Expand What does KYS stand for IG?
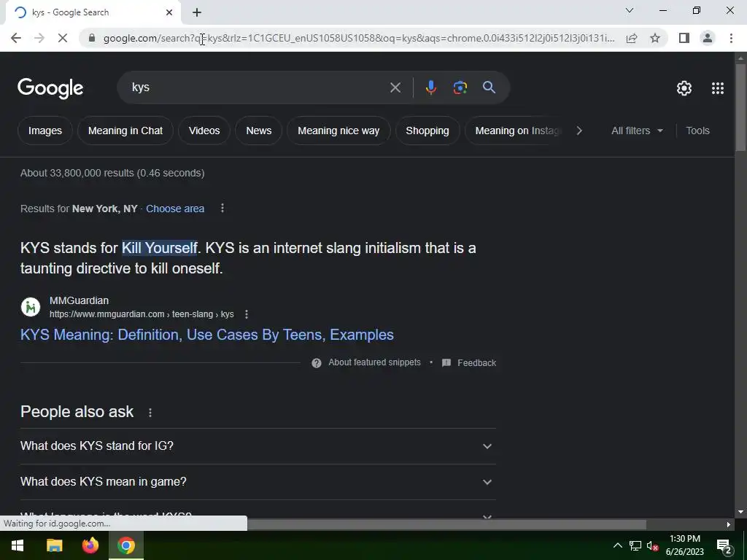The width and height of the screenshot is (747, 560). pyautogui.click(x=258, y=446)
